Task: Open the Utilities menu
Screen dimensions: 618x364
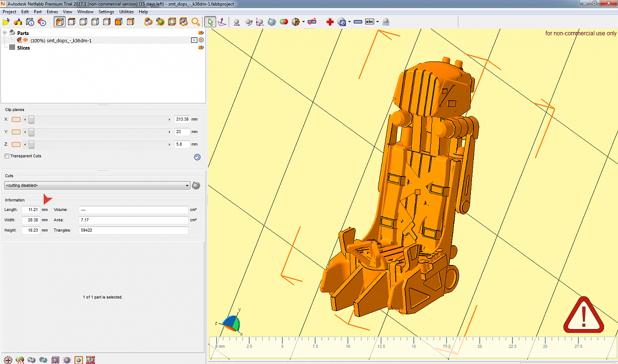Action: [x=126, y=11]
